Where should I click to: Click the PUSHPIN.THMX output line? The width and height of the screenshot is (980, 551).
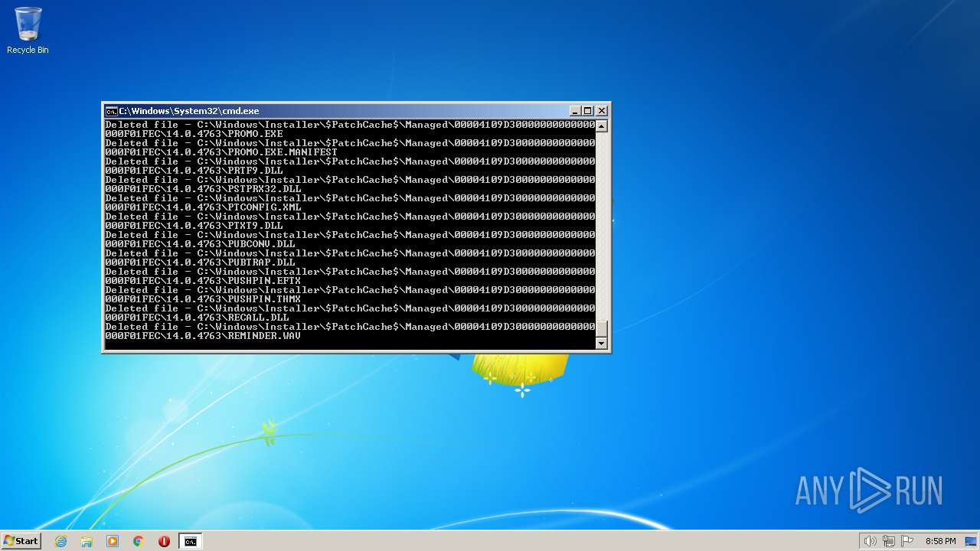pyautogui.click(x=203, y=299)
